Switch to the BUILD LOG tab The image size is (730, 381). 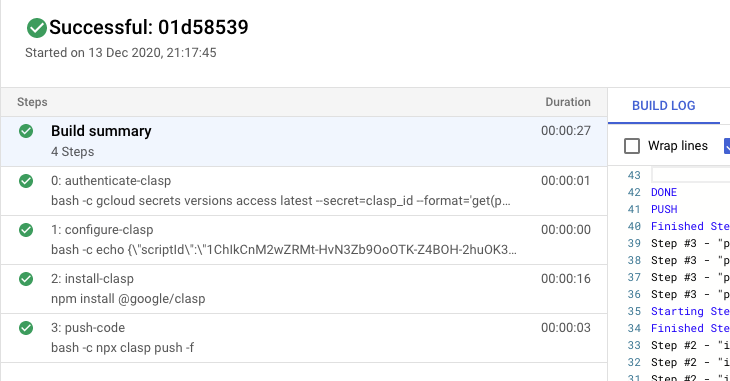(x=663, y=106)
